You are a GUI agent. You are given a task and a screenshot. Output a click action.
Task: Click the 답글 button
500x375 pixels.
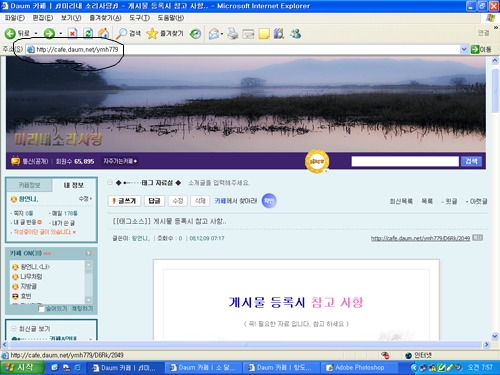[154, 201]
